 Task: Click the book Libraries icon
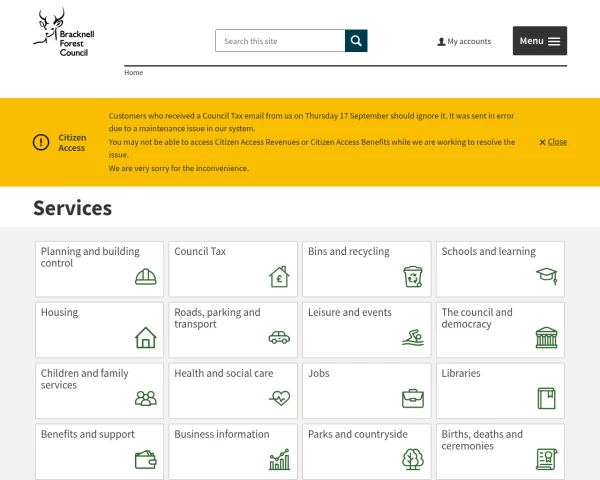coord(546,398)
